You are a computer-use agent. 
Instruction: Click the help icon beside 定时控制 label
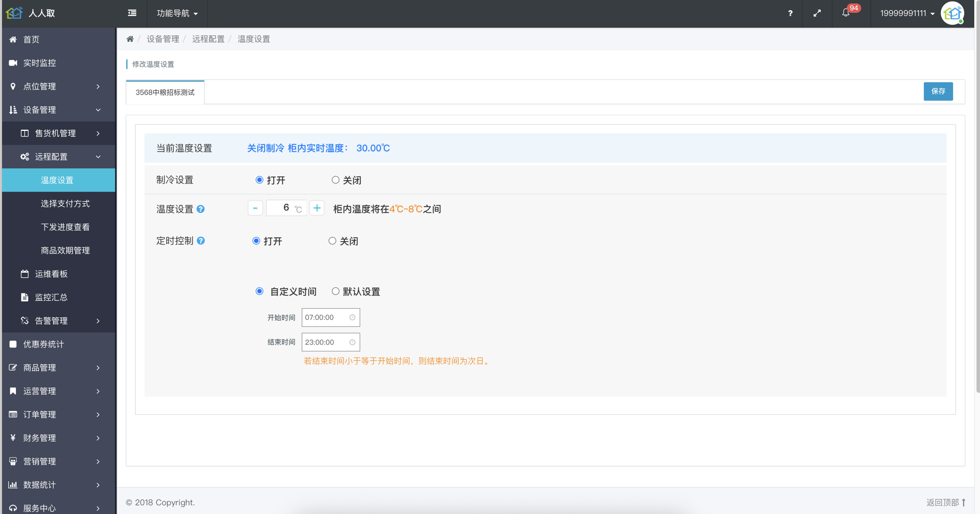click(x=201, y=241)
